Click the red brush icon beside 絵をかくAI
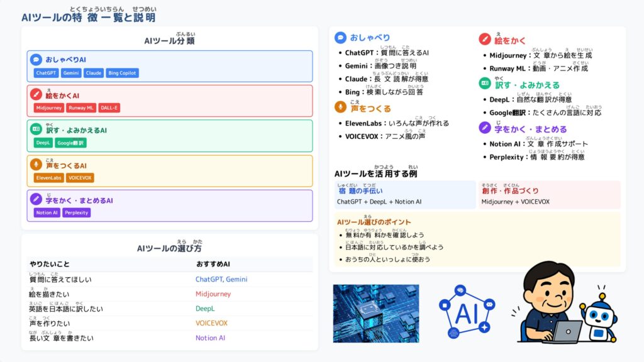 (36, 94)
